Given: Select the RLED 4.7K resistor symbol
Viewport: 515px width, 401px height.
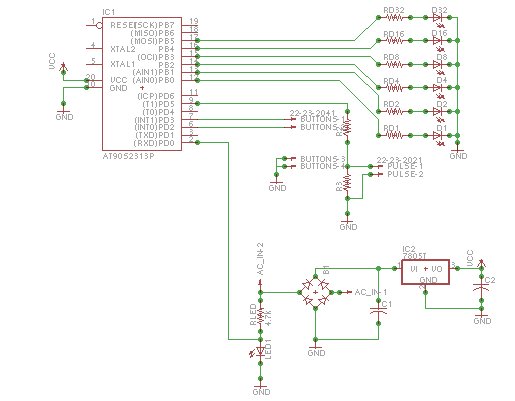Looking at the screenshot, I should pos(260,316).
